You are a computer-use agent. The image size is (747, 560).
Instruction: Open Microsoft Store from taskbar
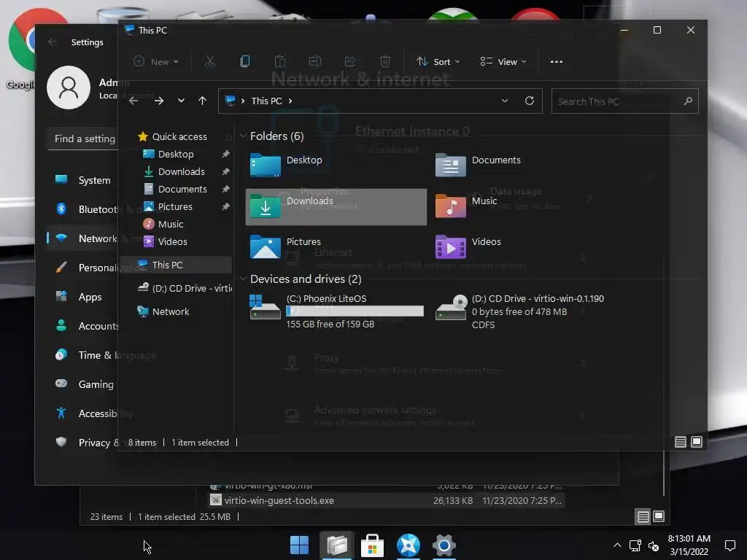coord(372,545)
